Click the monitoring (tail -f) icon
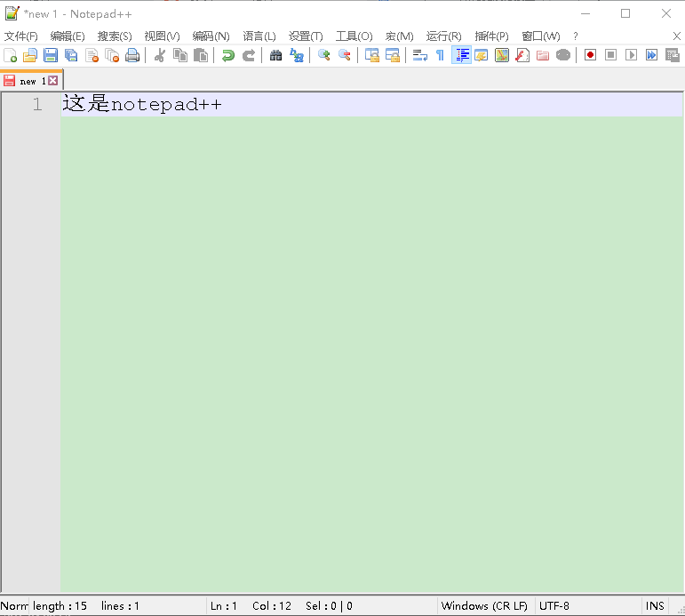This screenshot has width=685, height=616. click(563, 55)
